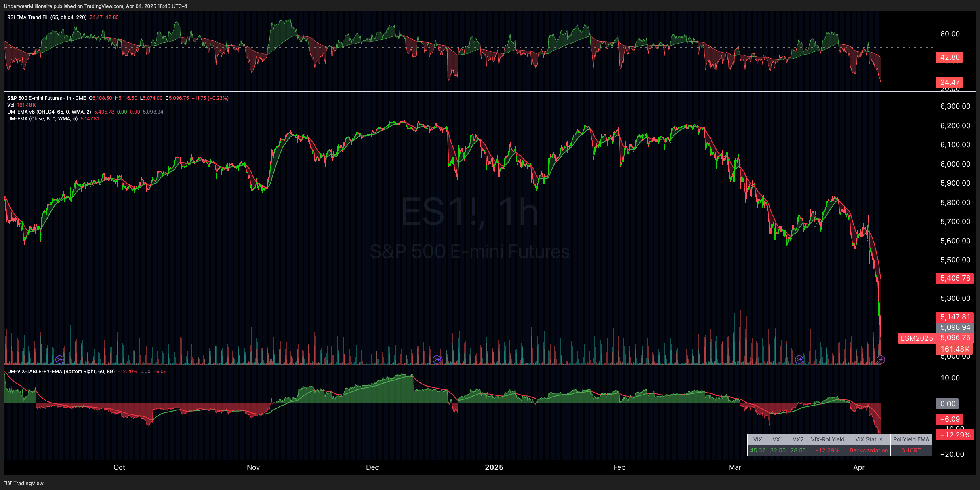Click the contract rollover marker in mid-March
Image resolution: width=980 pixels, height=490 pixels.
pyautogui.click(x=799, y=359)
